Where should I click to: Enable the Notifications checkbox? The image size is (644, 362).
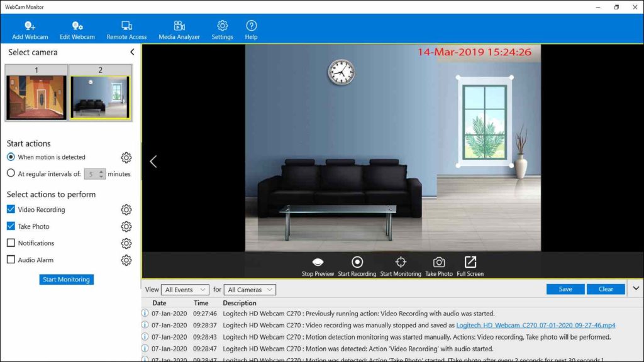pos(11,243)
